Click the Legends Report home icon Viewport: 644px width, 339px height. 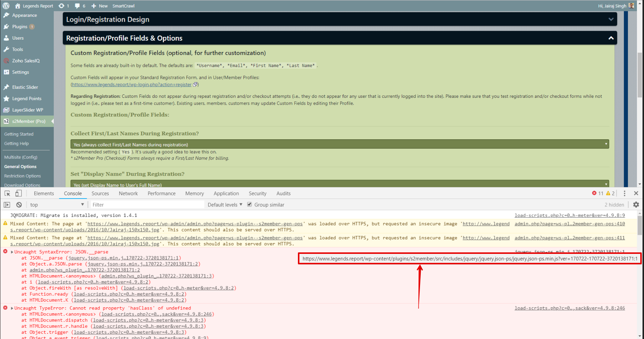click(x=18, y=6)
